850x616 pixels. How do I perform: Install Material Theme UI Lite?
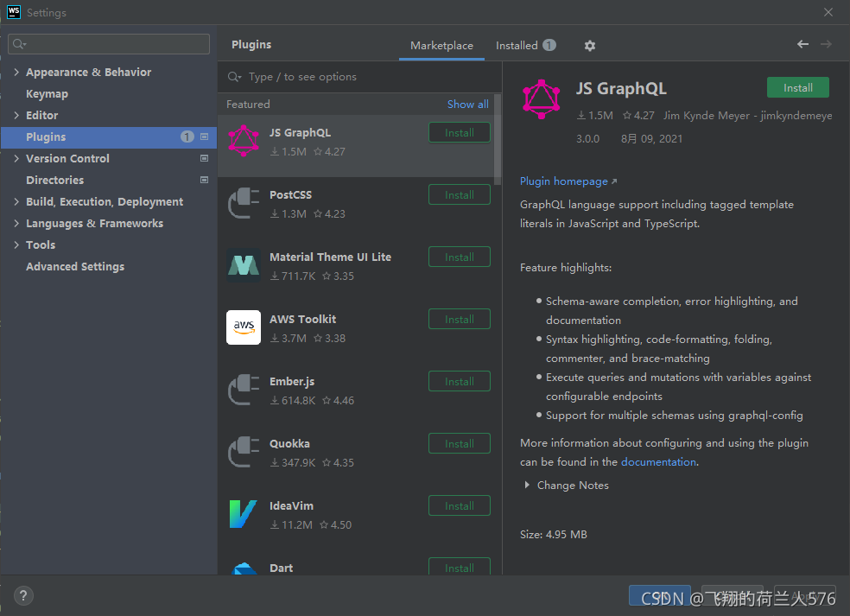(460, 257)
